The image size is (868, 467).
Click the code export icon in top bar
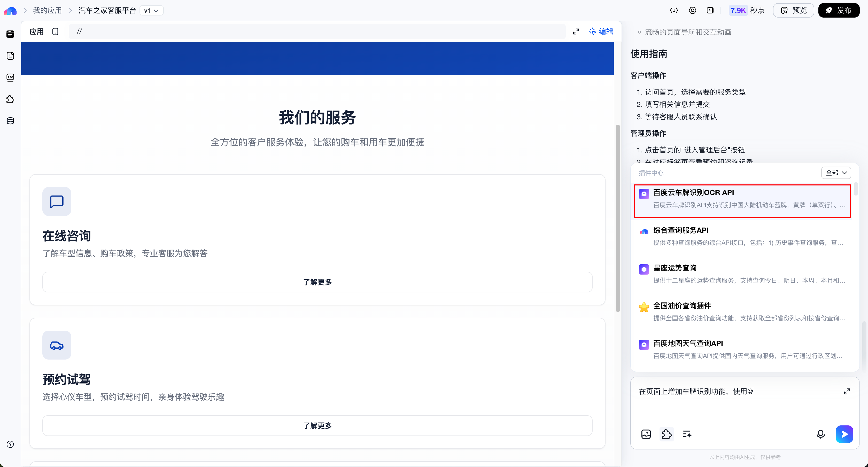pyautogui.click(x=674, y=10)
